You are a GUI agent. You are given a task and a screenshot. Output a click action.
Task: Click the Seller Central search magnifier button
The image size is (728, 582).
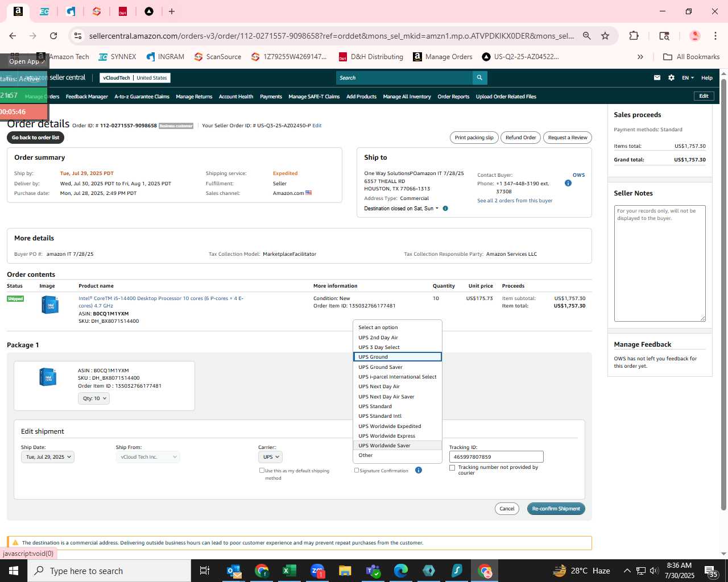tap(479, 78)
